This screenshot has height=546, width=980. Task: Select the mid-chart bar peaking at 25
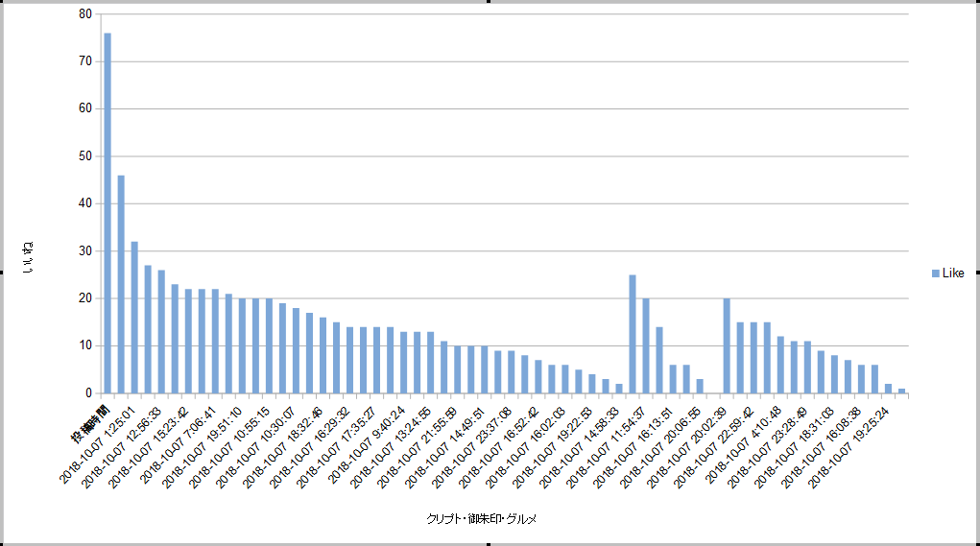click(633, 333)
